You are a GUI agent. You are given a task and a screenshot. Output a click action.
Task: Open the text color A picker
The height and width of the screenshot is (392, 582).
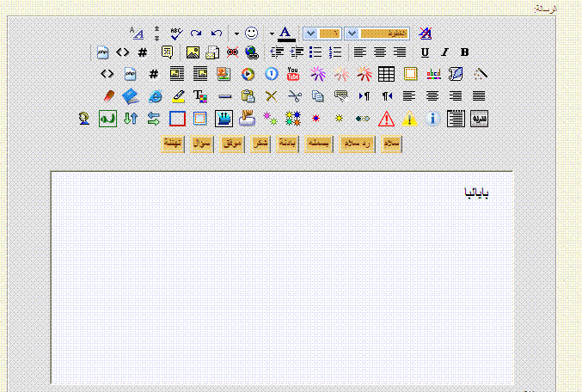286,34
